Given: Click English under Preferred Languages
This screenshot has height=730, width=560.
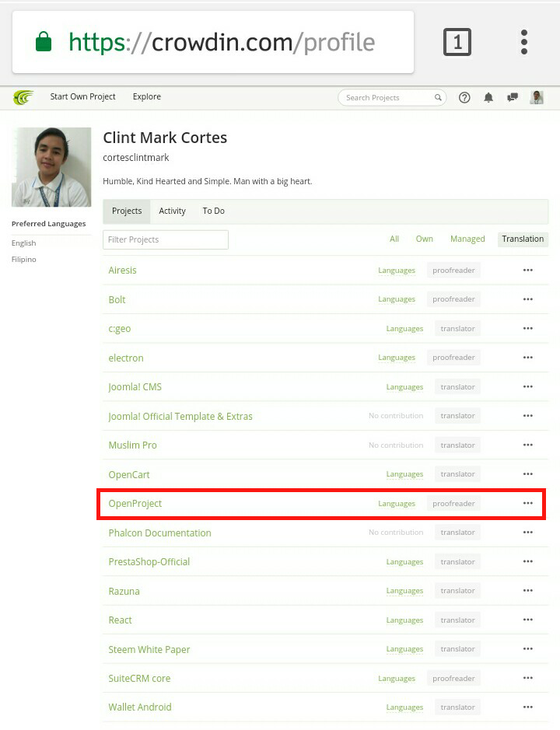Looking at the screenshot, I should 24,243.
